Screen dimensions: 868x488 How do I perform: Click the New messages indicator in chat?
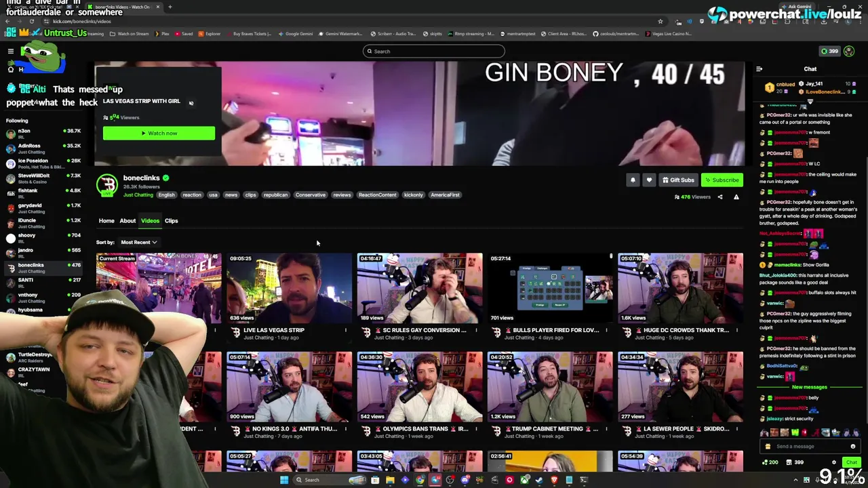click(810, 387)
